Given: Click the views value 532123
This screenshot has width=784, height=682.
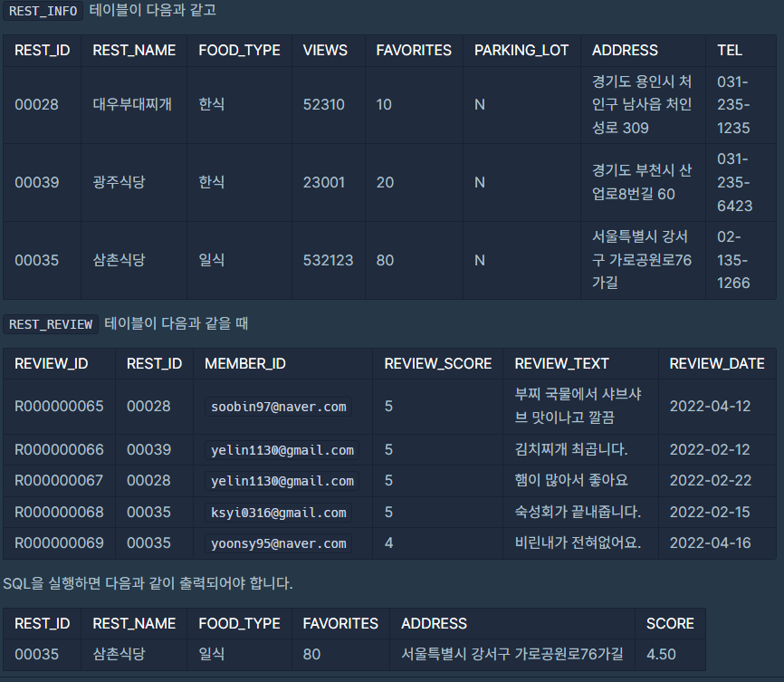Looking at the screenshot, I should click(328, 260).
